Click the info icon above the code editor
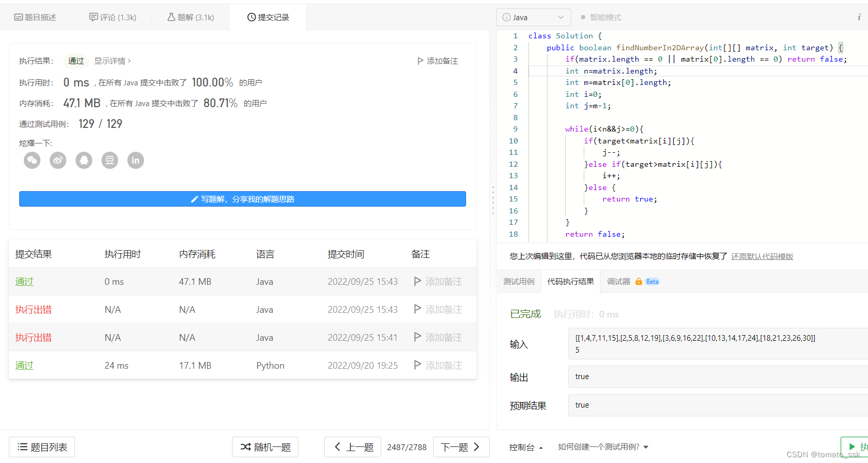The width and height of the screenshot is (868, 463). tap(859, 17)
